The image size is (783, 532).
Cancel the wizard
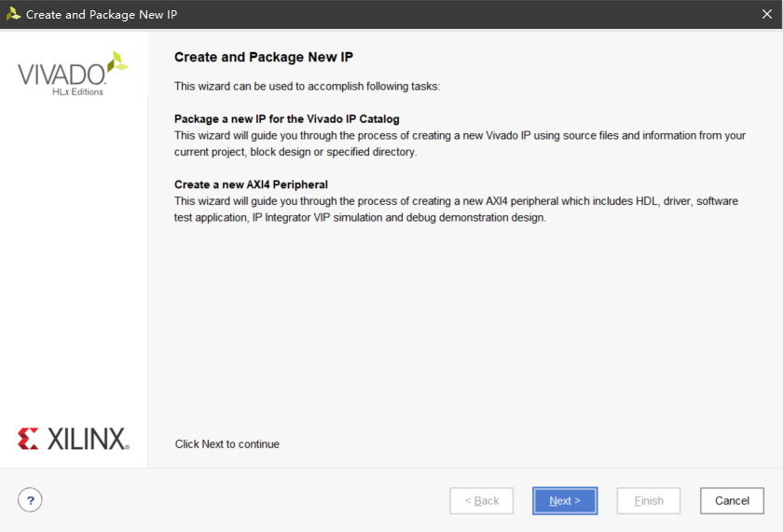[732, 500]
